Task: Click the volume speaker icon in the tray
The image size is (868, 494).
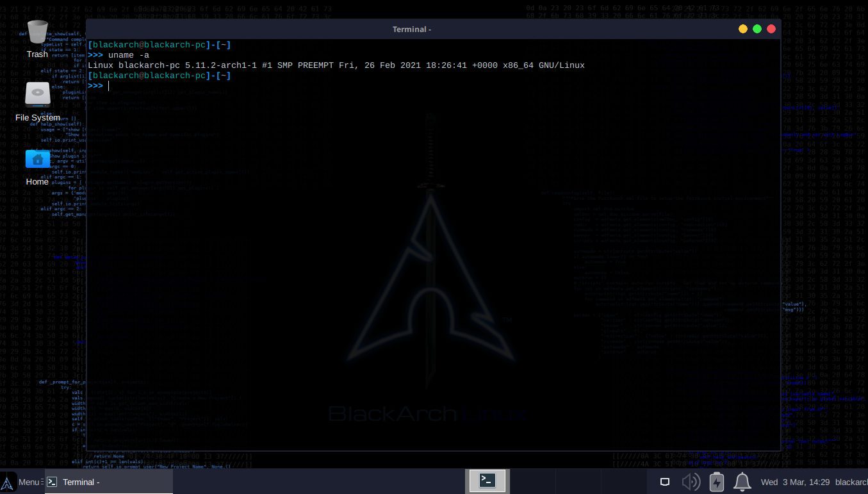Action: click(x=691, y=482)
